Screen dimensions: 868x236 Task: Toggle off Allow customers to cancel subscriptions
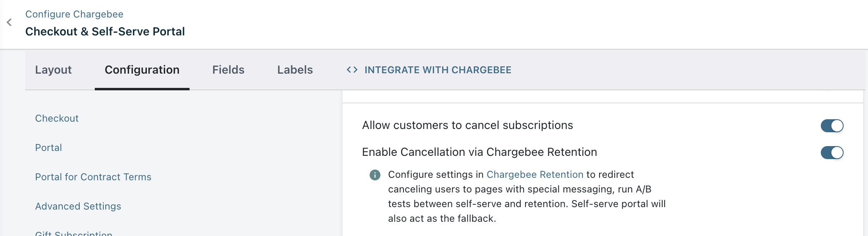click(x=832, y=126)
